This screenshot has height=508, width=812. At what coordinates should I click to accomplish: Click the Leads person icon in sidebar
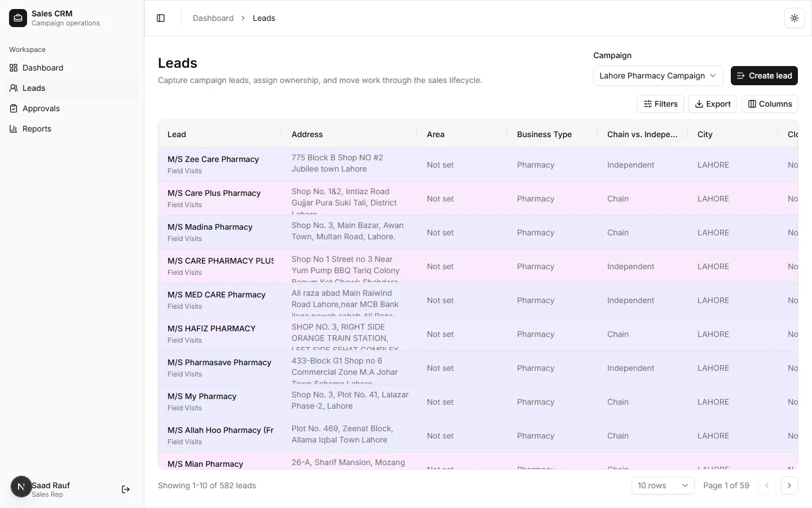pyautogui.click(x=14, y=88)
